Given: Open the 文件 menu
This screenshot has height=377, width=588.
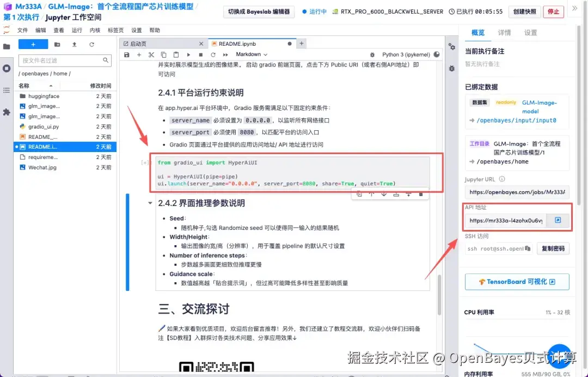Looking at the screenshot, I should click(22, 30).
